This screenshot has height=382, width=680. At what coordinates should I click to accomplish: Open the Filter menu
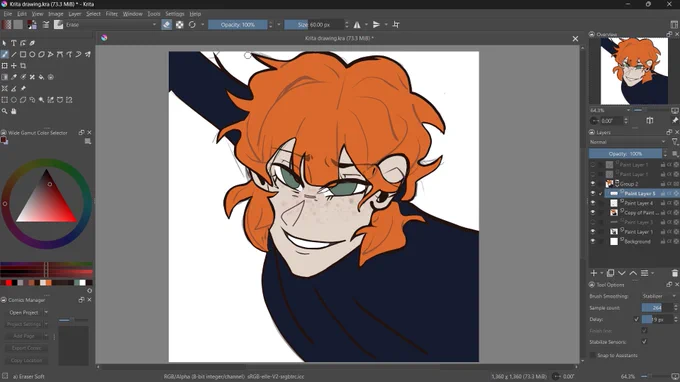point(111,14)
